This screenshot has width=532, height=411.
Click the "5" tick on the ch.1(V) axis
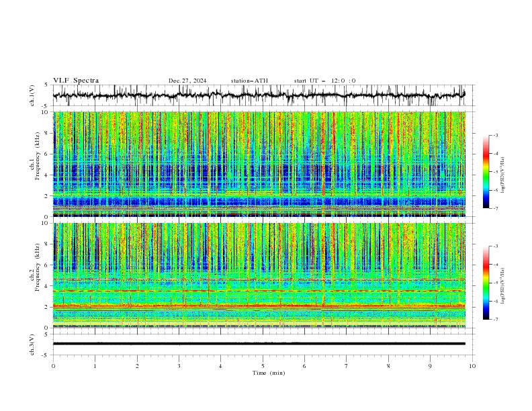47,85
